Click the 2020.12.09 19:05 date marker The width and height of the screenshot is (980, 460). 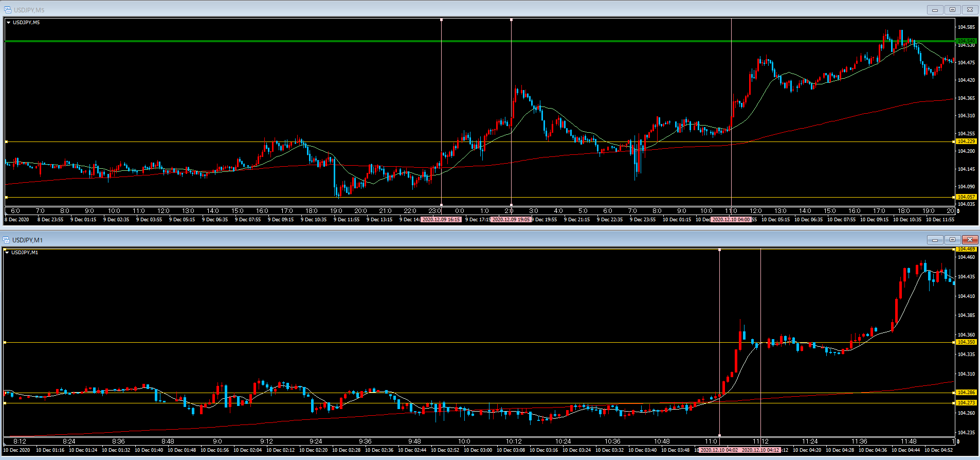coord(511,220)
